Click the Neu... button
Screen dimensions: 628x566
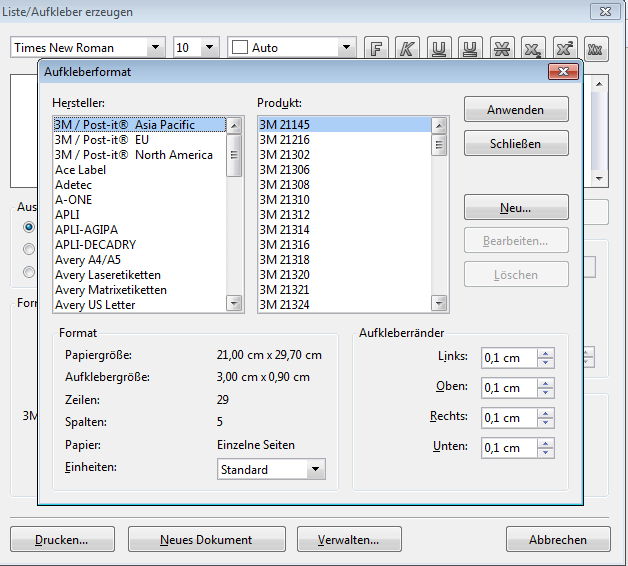[516, 207]
